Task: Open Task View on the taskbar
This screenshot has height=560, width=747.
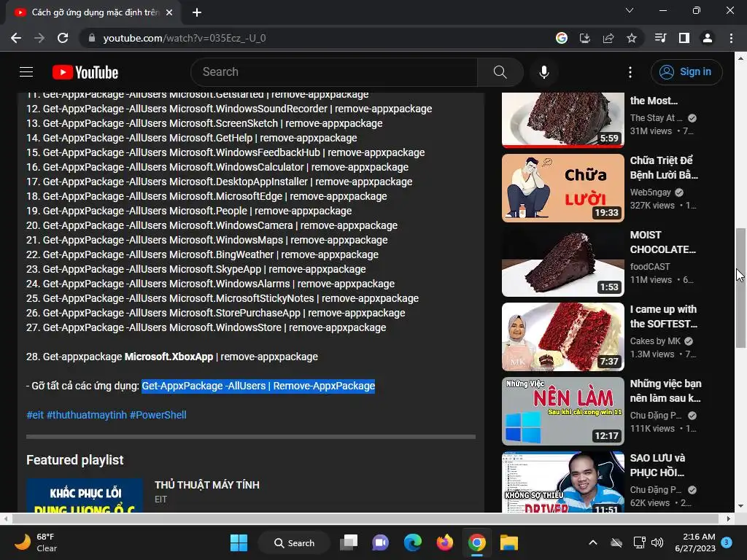Action: 349,542
